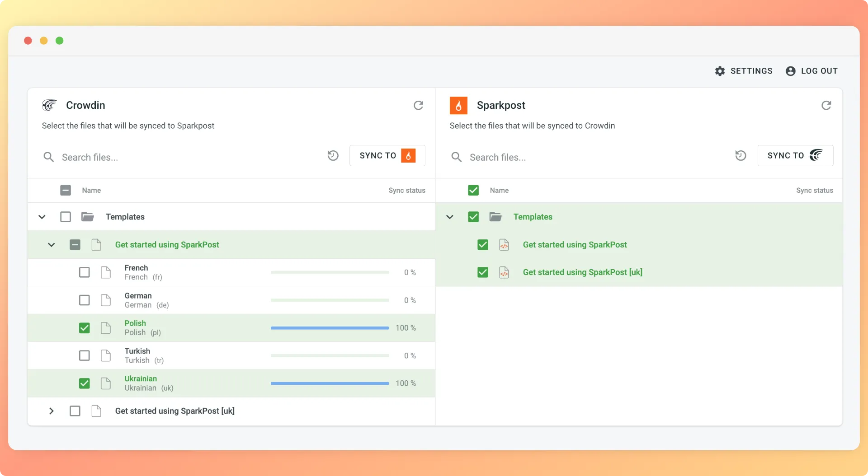Screen dimensions: 868x476
Task: Click the German 0% progress bar
Action: tap(330, 300)
